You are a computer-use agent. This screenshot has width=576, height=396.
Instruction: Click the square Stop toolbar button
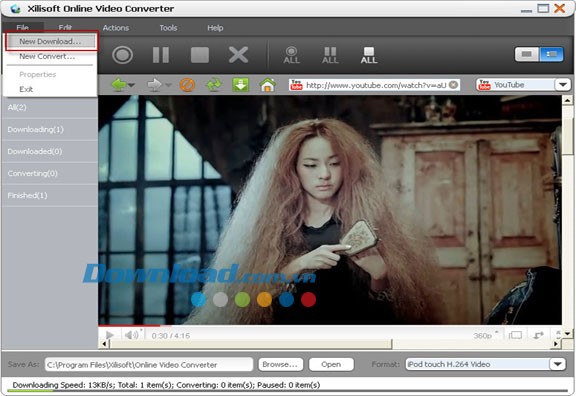200,55
